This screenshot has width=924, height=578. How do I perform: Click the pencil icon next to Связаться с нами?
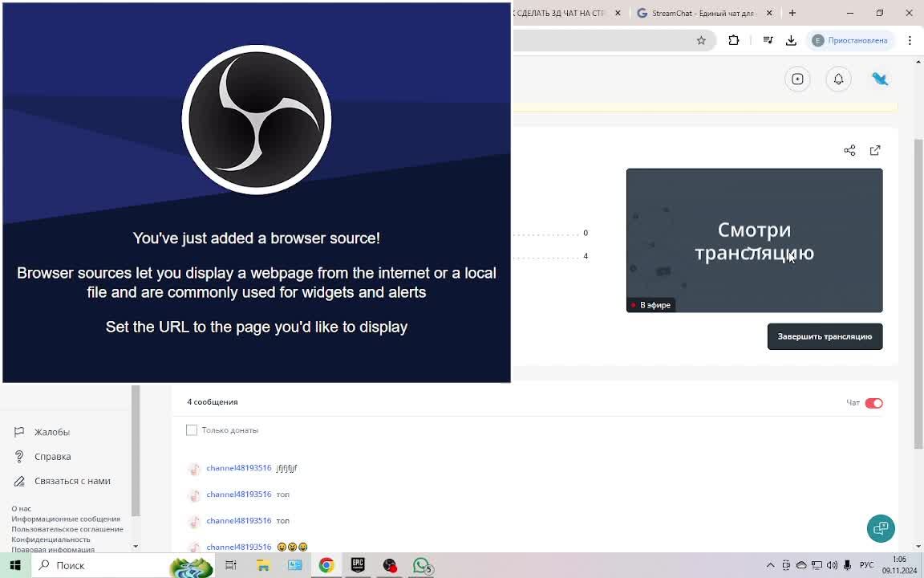(x=19, y=482)
